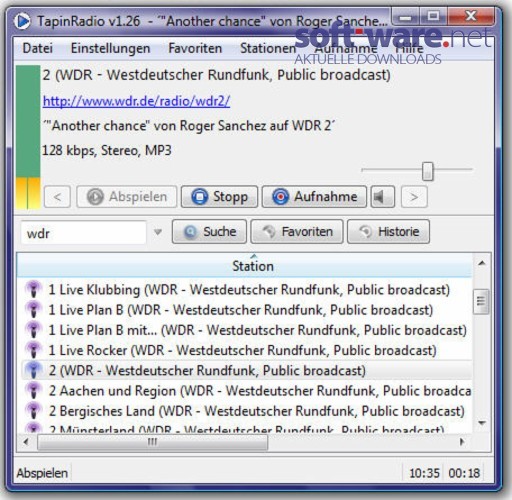Click the 128 kbps, Stereo, MP3 info
The width and height of the screenshot is (512, 500).
(107, 151)
